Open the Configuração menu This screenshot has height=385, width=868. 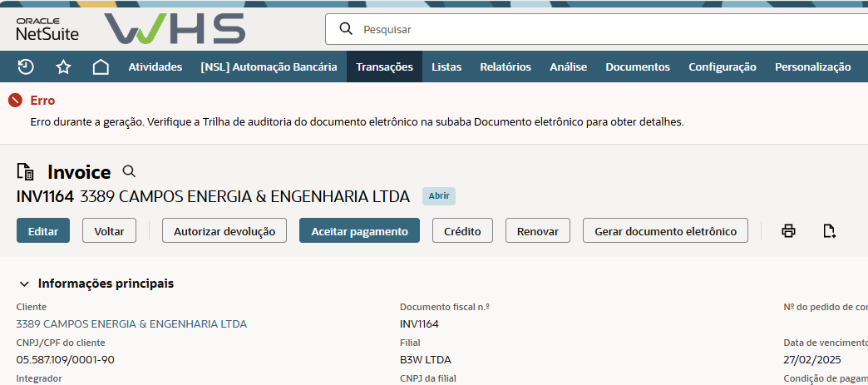tap(722, 67)
